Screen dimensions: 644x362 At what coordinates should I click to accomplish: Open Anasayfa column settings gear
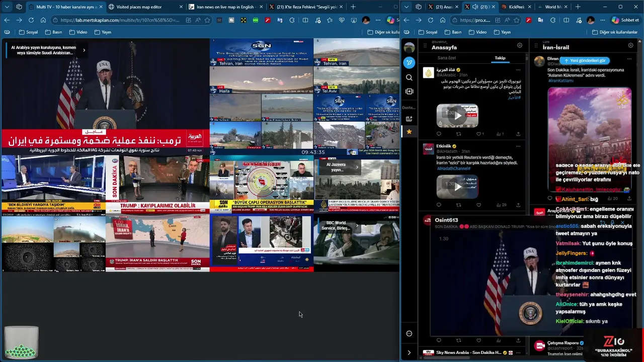[519, 45]
